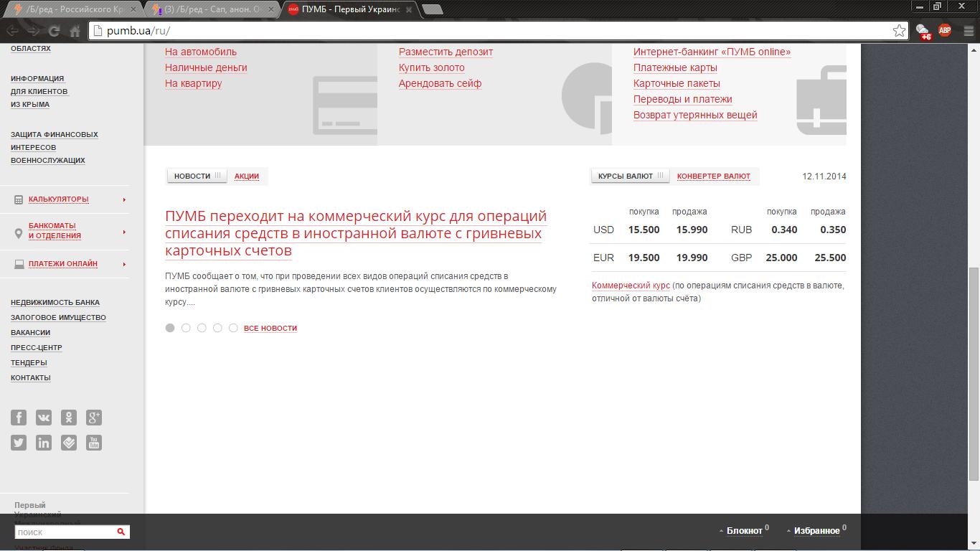Switch to the Акции tab

[247, 176]
